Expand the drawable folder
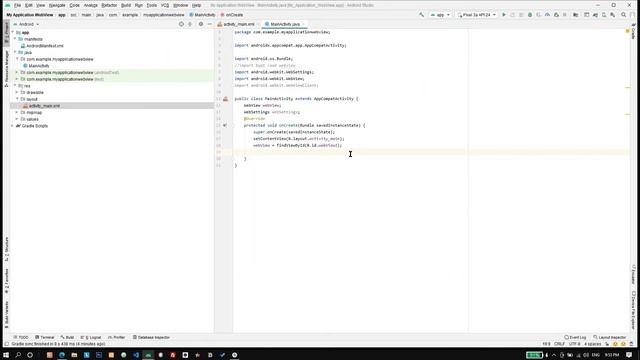The height and width of the screenshot is (360, 640). point(17,92)
